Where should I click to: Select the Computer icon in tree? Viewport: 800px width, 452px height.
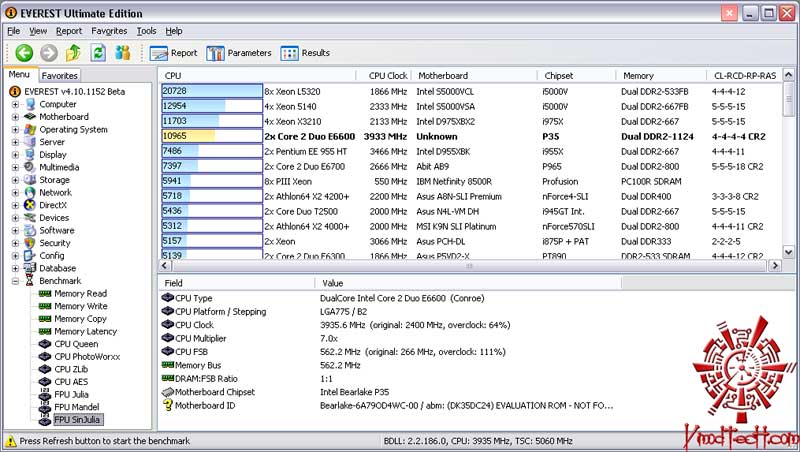coord(31,104)
